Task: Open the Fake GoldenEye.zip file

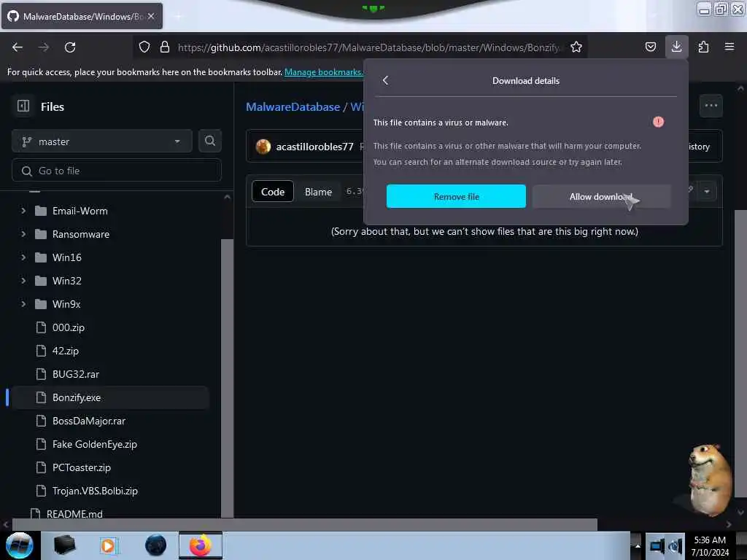Action: (x=94, y=444)
